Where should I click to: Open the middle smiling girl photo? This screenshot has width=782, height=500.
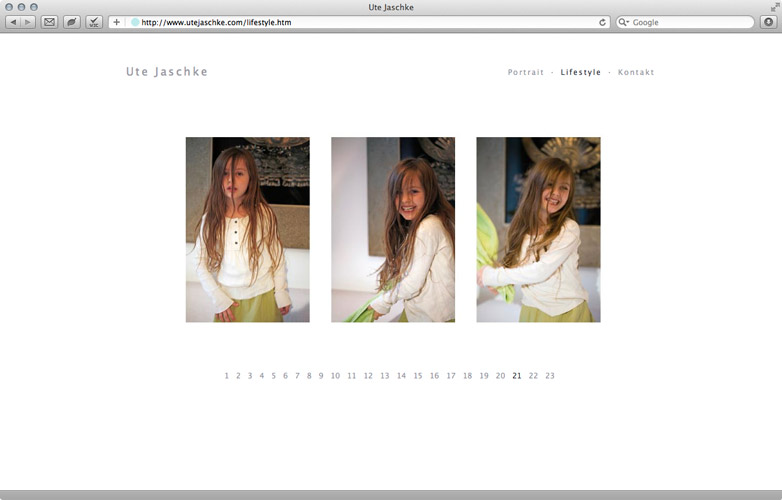[x=393, y=230]
